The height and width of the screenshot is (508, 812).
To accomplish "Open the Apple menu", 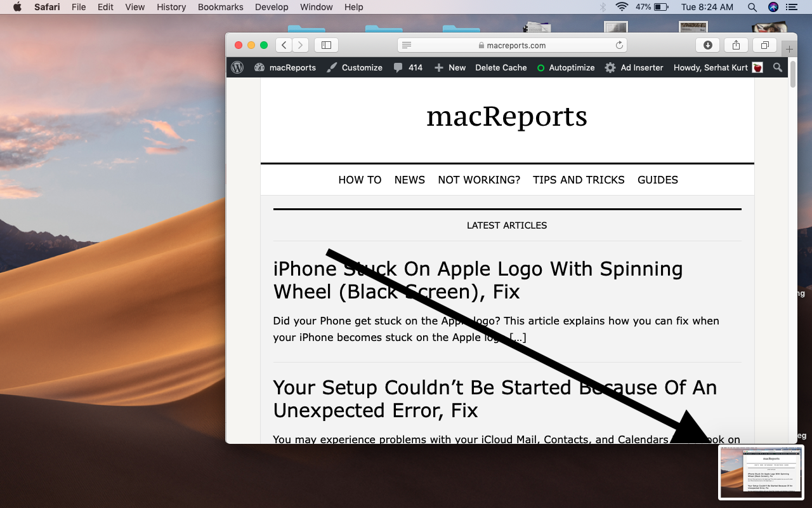I will [x=17, y=7].
